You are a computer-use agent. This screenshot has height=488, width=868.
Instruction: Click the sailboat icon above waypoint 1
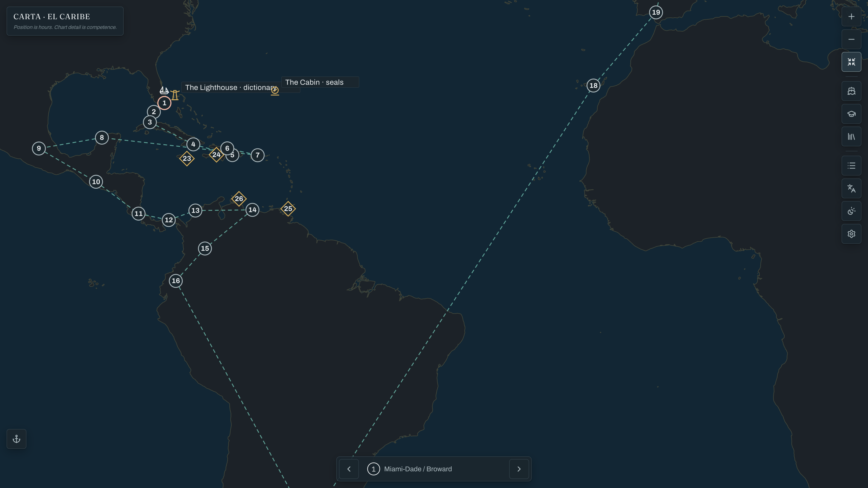click(164, 90)
